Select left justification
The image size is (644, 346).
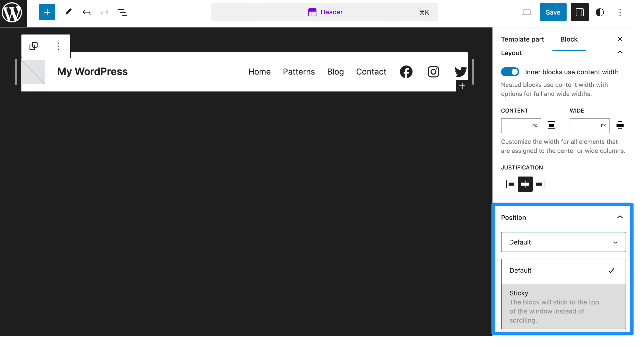coord(510,184)
